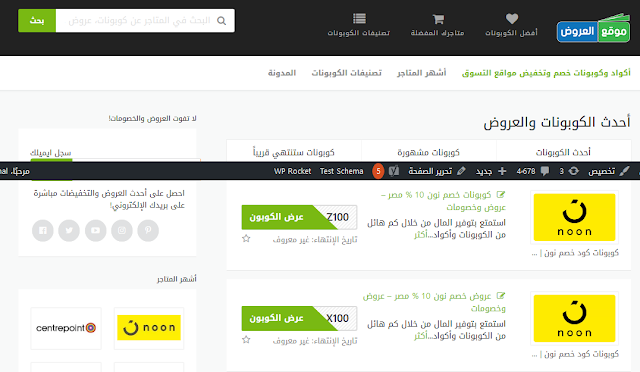Click the updates icon with count 3
Screen dimensions: 640x372
pos(569,171)
